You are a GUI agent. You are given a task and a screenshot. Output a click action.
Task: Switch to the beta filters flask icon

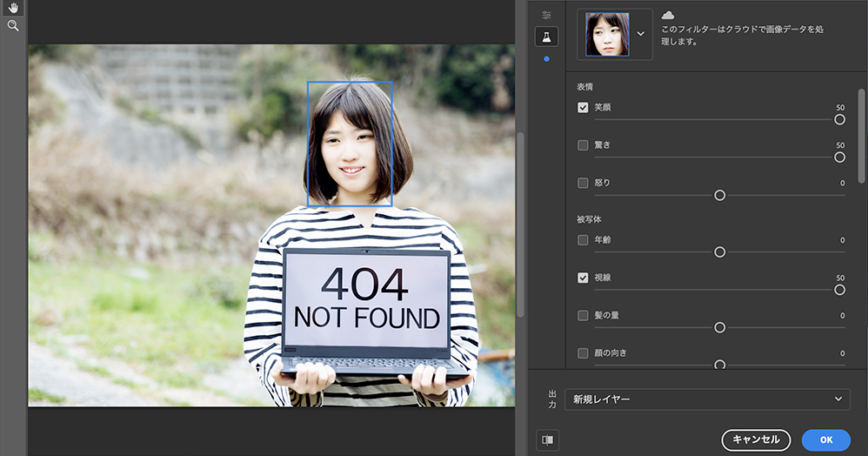coord(546,37)
